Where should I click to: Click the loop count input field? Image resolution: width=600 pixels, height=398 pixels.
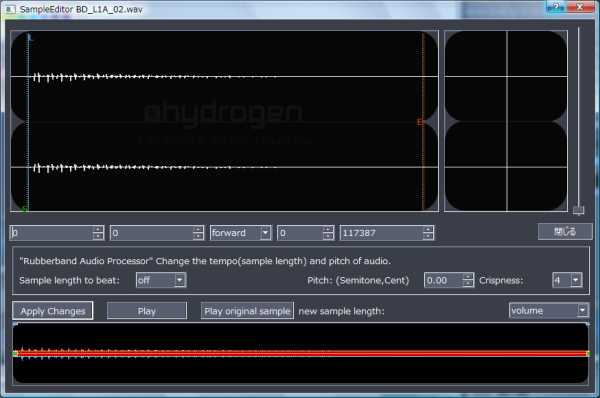300,233
